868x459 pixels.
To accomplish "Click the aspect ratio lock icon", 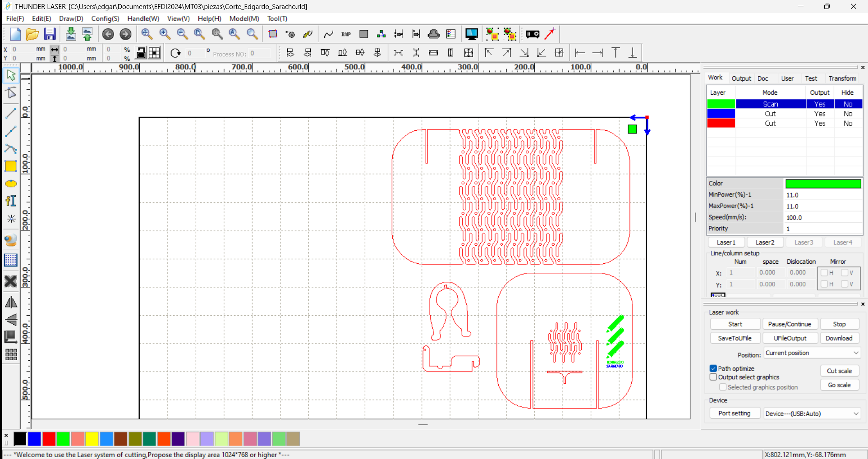I will pos(141,53).
